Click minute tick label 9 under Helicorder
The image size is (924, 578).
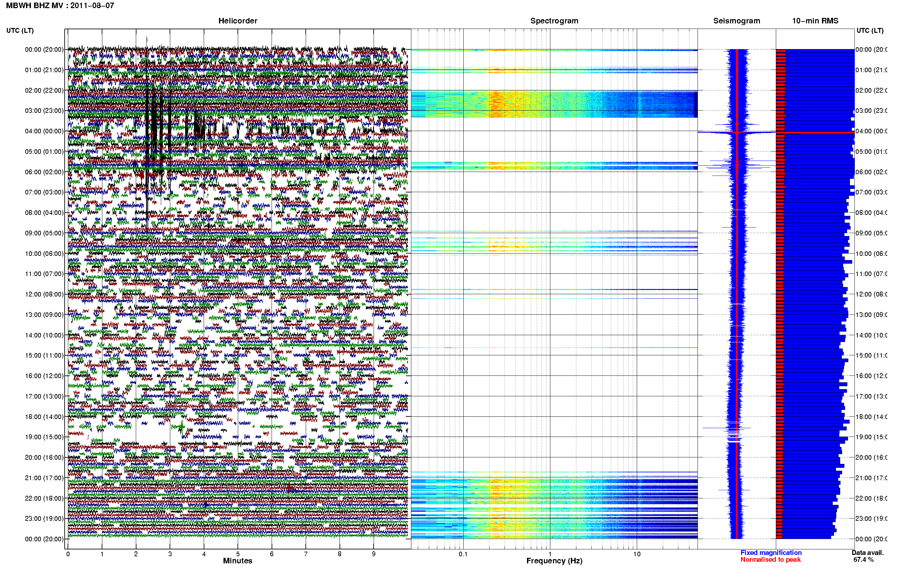[374, 554]
